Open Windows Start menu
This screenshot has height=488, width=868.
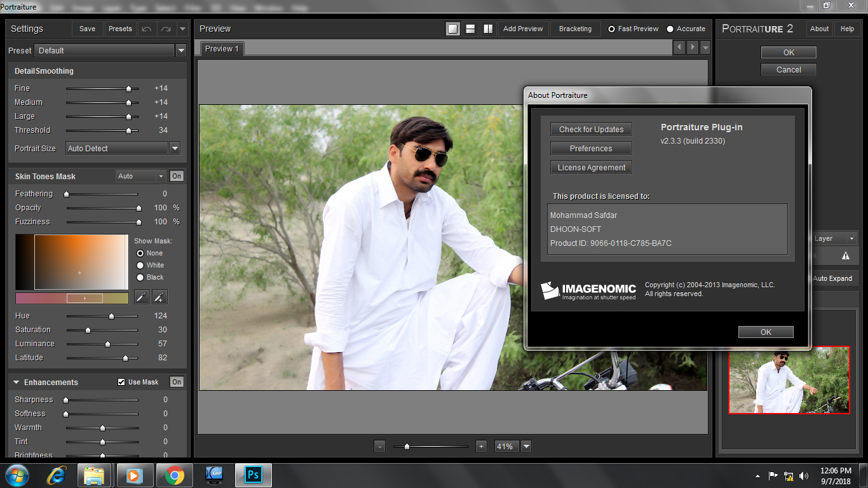coord(16,475)
